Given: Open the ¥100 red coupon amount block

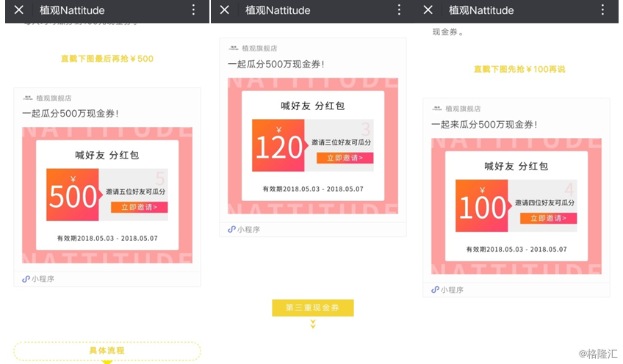Looking at the screenshot, I should (482, 205).
